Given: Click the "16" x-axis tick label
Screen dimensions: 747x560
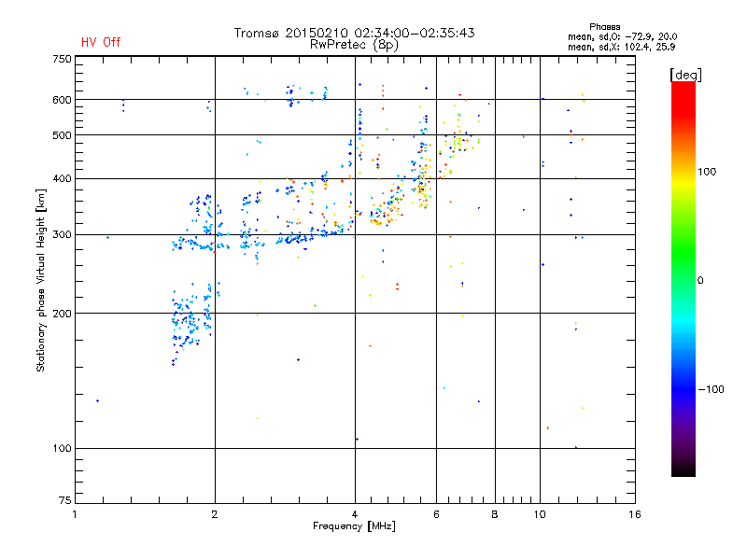Looking at the screenshot, I should click(x=634, y=515).
